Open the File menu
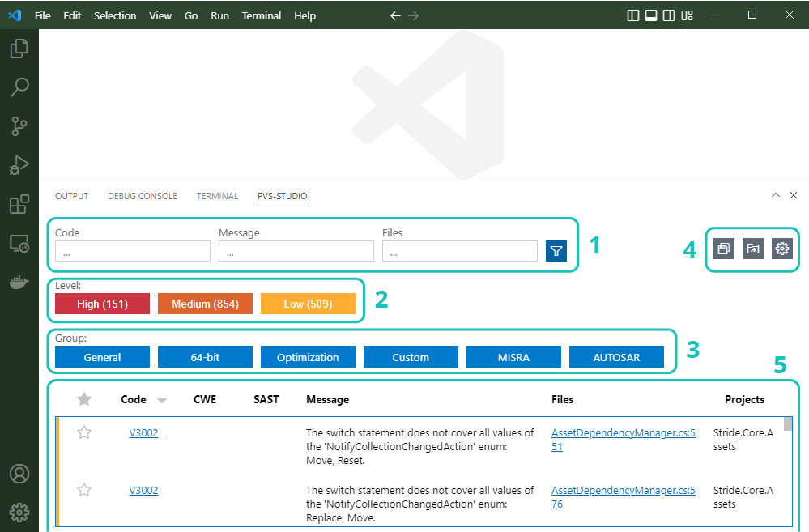809x532 pixels. point(42,16)
